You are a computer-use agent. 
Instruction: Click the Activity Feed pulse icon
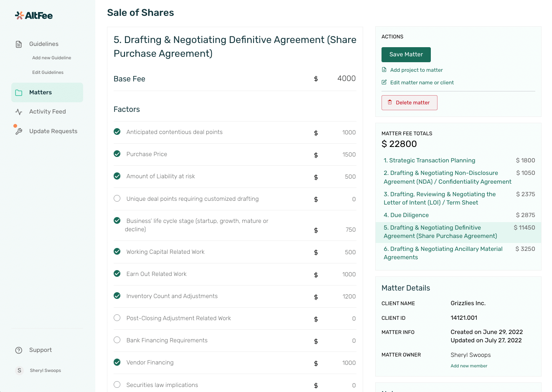[x=19, y=112]
